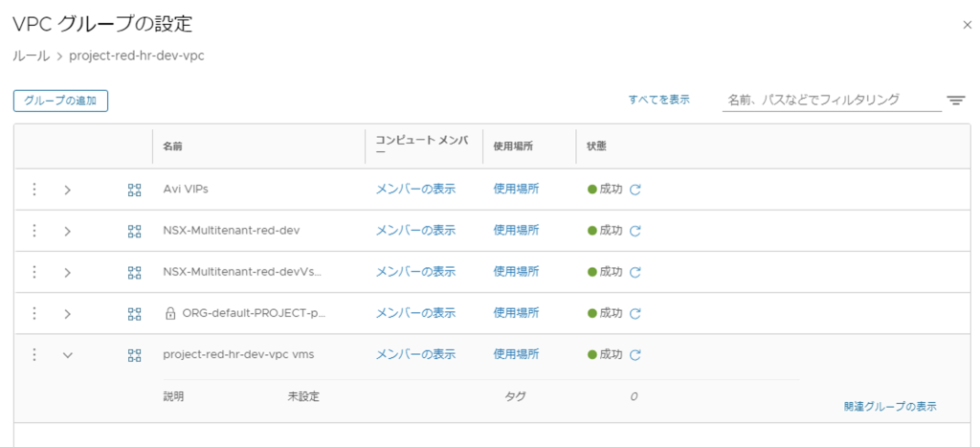Click the すべてを表示 link

658,100
